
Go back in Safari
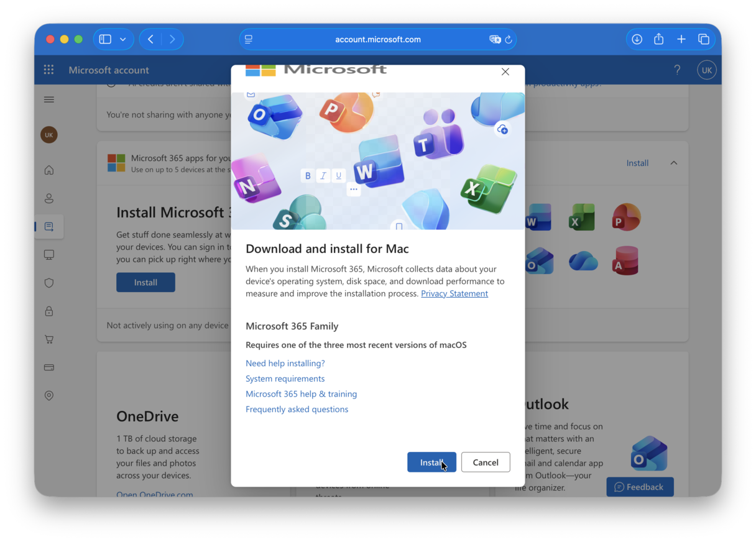pos(150,39)
